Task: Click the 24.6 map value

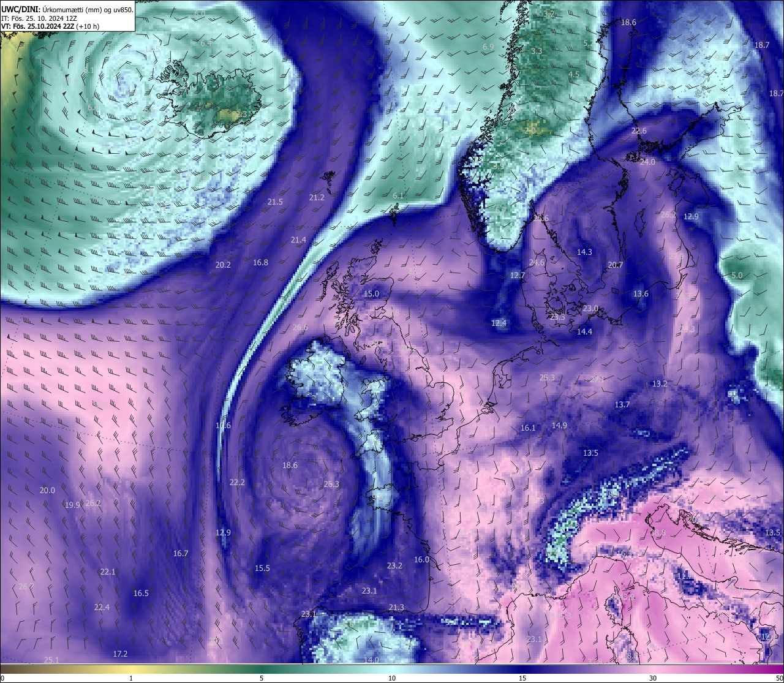Action: click(537, 263)
